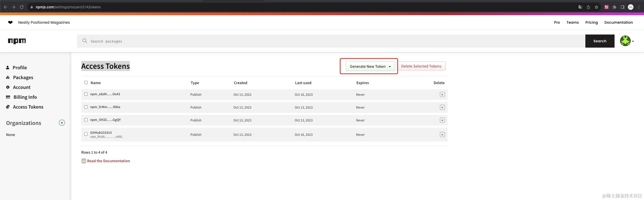Open the Chrome three-dot menu
The width and height of the screenshot is (644, 200).
pyautogui.click(x=639, y=7)
